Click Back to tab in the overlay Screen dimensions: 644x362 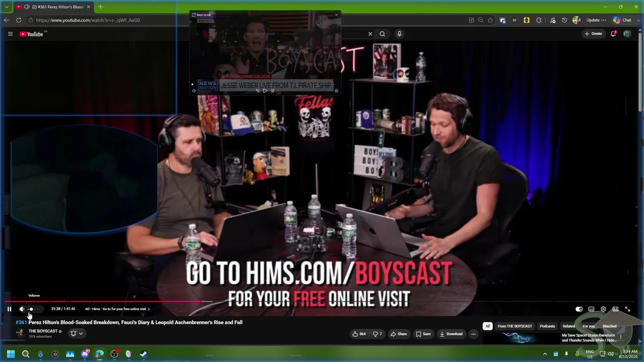tap(202, 15)
